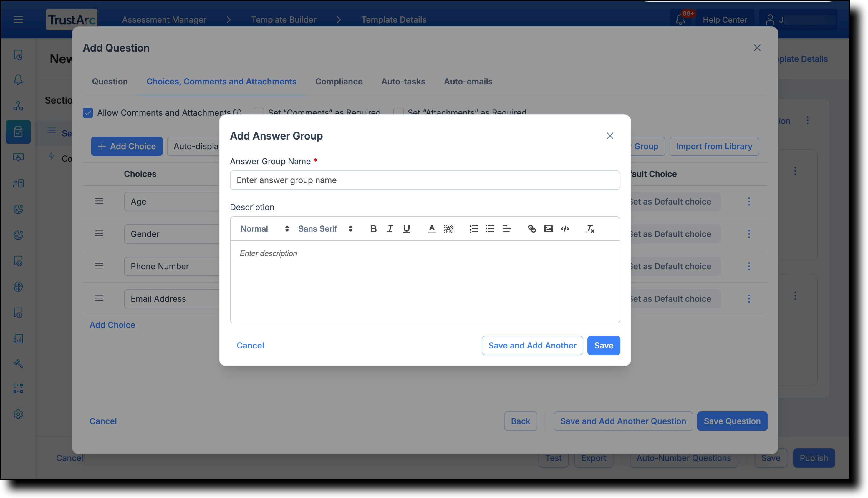Open the Sans Serif font dropdown
The image size is (868, 498).
point(325,229)
